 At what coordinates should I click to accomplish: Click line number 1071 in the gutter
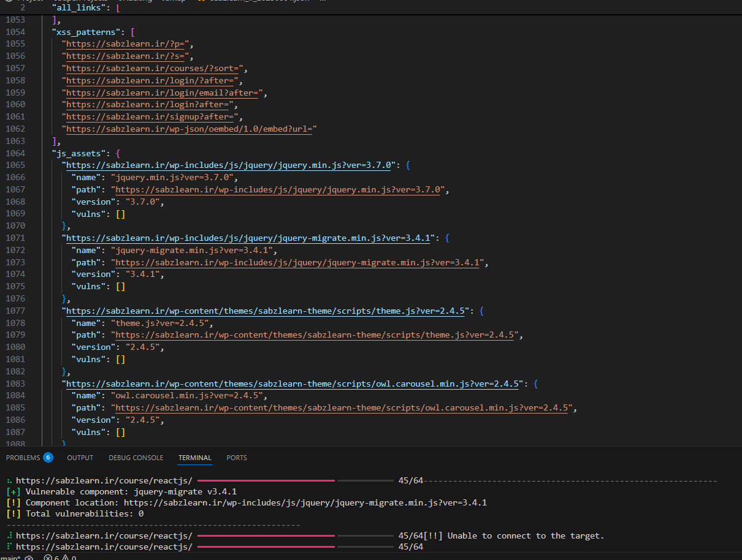coord(15,238)
